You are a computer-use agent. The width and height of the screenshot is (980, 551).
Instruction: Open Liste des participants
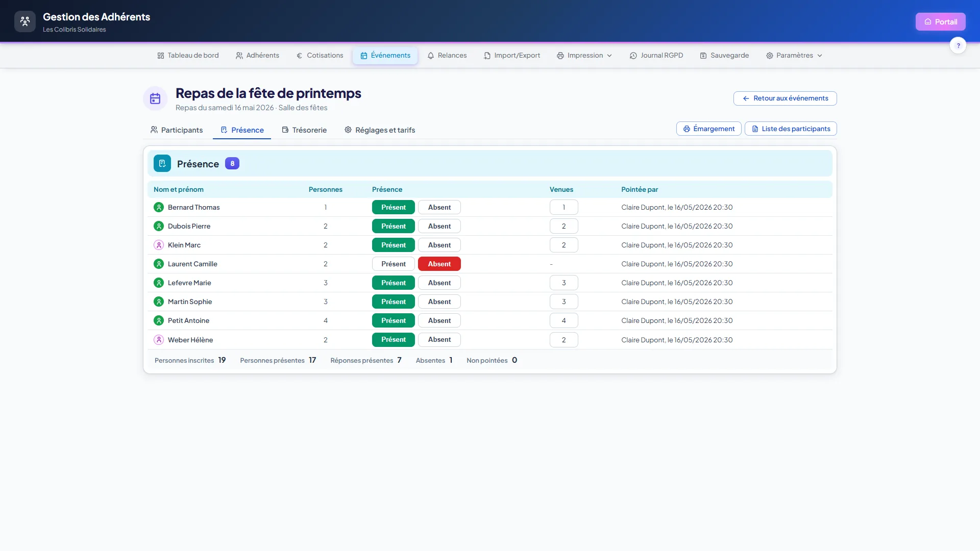click(x=791, y=129)
